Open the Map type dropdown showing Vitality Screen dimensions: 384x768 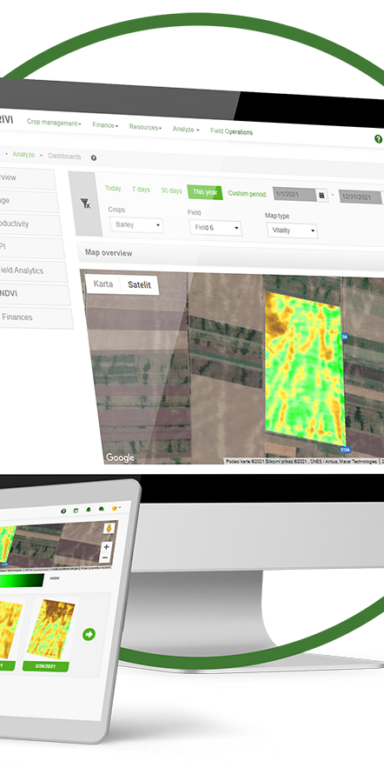click(x=292, y=231)
